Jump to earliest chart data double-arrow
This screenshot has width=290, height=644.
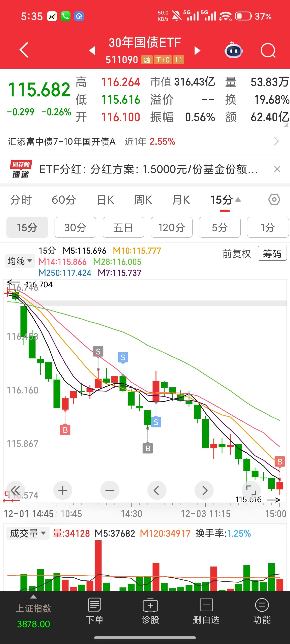click(15, 490)
